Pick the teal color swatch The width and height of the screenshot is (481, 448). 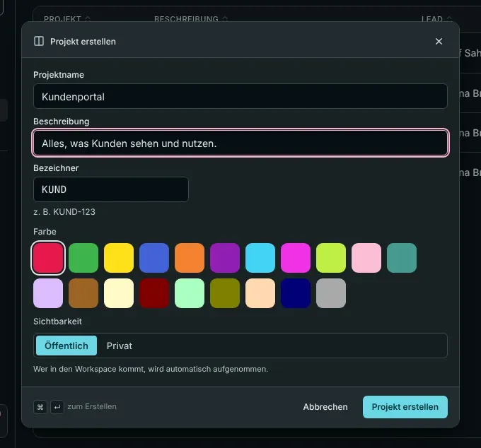pos(402,258)
